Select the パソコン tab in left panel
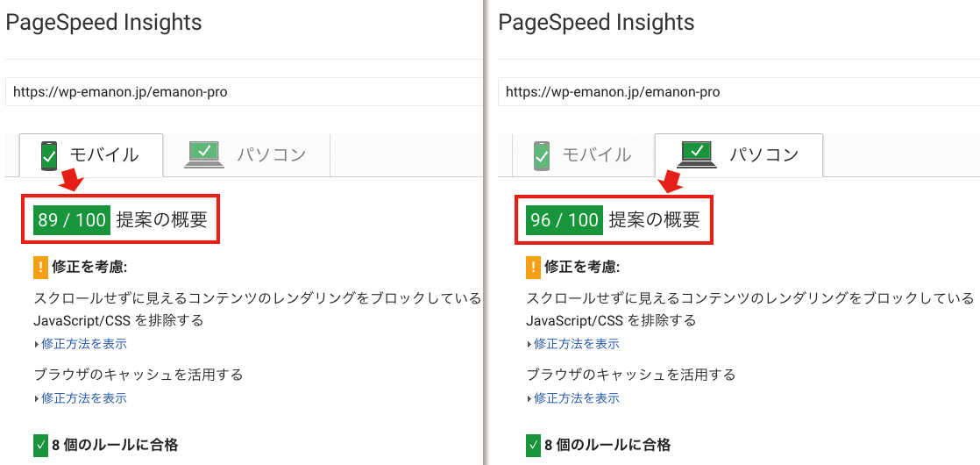Image resolution: width=980 pixels, height=465 pixels. [x=246, y=155]
